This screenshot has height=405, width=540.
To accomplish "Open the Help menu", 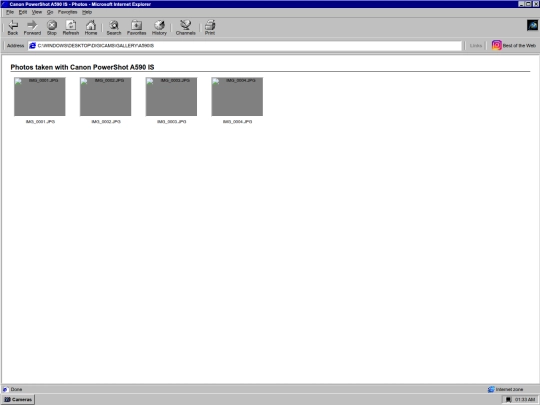I will click(87, 12).
